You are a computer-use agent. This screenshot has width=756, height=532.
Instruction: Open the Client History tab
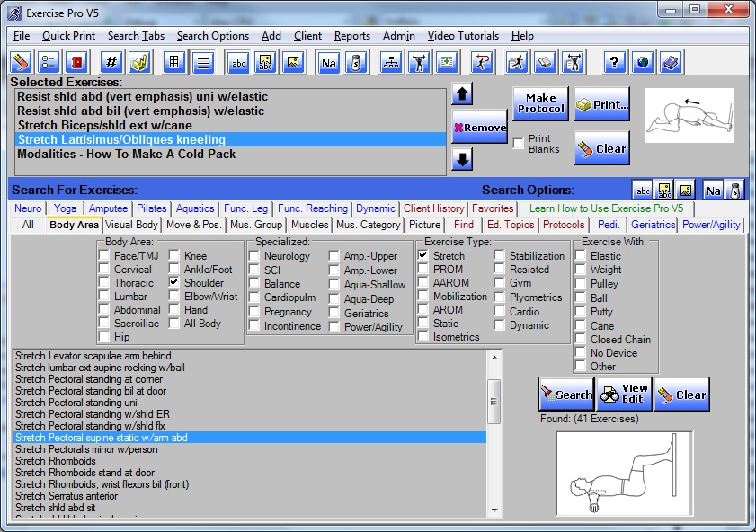tap(433, 208)
